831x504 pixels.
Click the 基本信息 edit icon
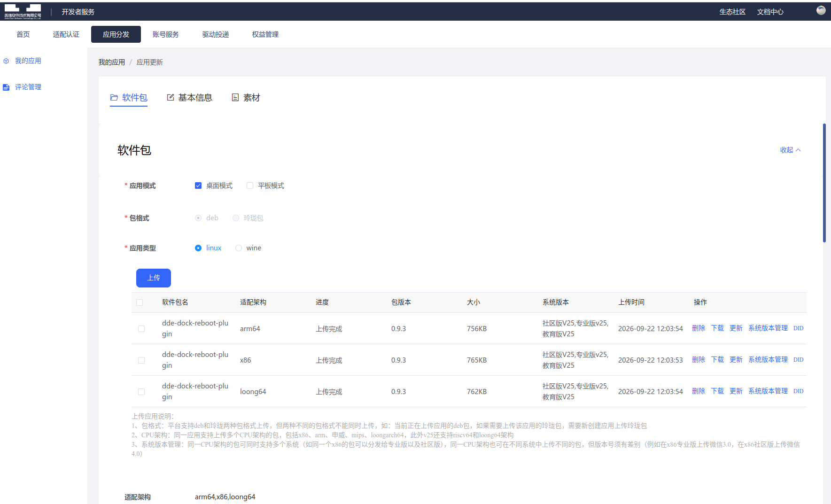[x=171, y=97]
